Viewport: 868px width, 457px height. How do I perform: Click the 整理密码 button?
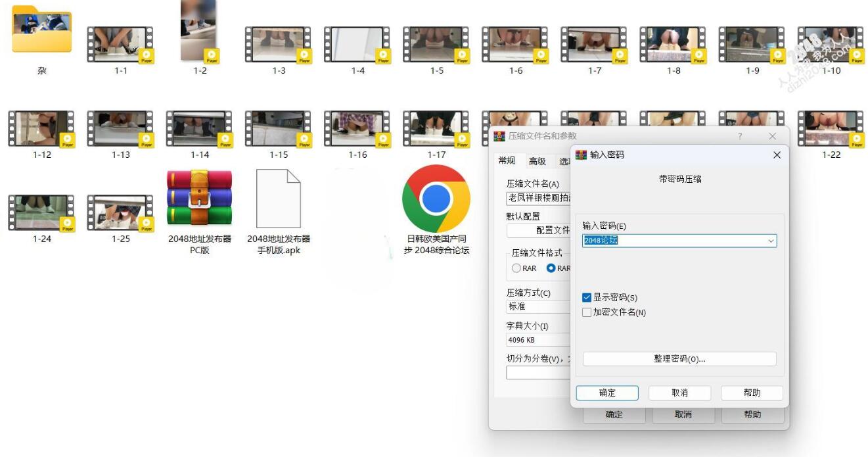pos(679,359)
